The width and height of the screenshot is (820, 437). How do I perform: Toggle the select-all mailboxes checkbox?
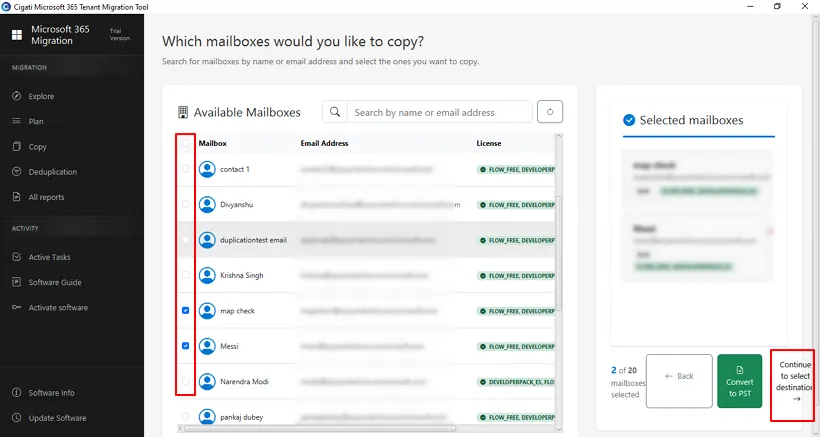coord(186,143)
